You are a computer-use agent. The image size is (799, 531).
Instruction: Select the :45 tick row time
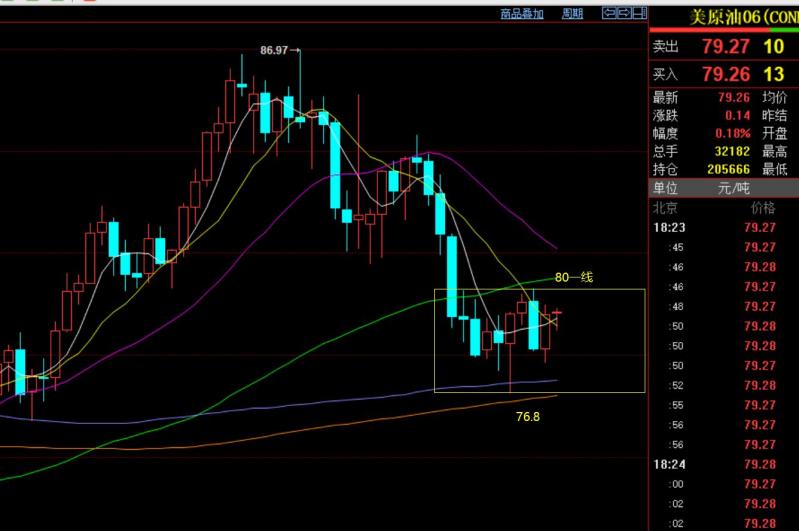pos(676,248)
